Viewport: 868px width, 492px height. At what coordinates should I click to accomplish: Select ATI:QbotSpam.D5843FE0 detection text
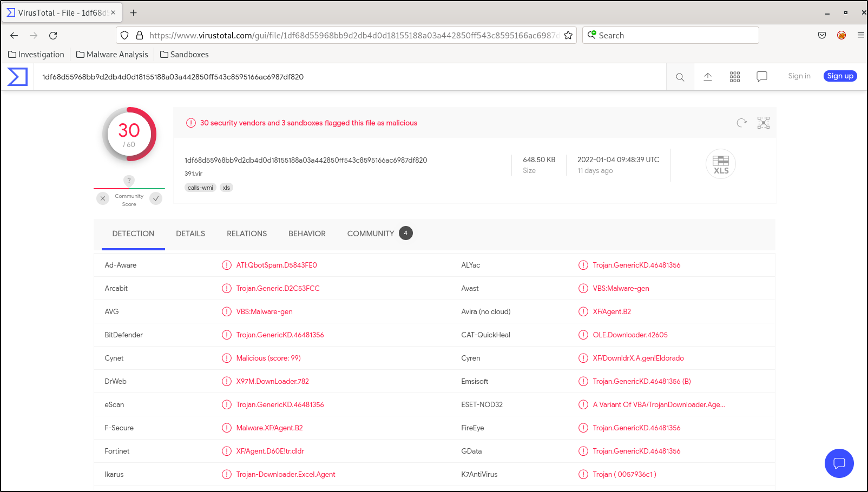[277, 265]
